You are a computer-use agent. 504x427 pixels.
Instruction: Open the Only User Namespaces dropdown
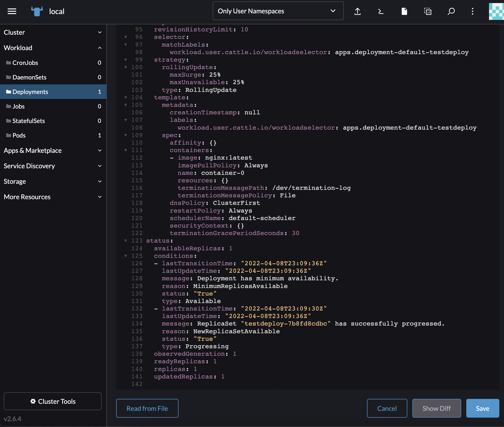coord(278,11)
